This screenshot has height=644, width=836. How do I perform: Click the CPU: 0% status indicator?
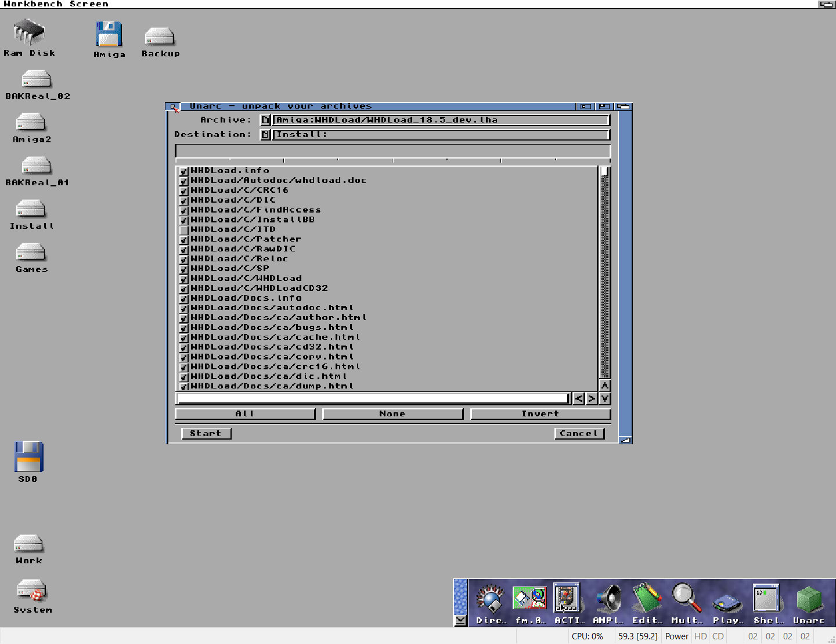click(x=588, y=636)
